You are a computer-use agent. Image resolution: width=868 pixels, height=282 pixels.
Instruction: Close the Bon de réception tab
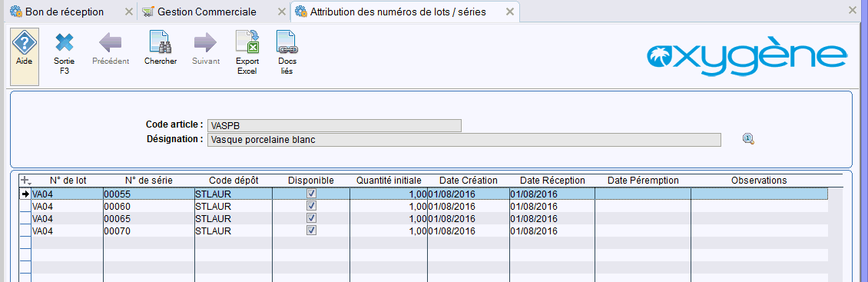pos(128,12)
